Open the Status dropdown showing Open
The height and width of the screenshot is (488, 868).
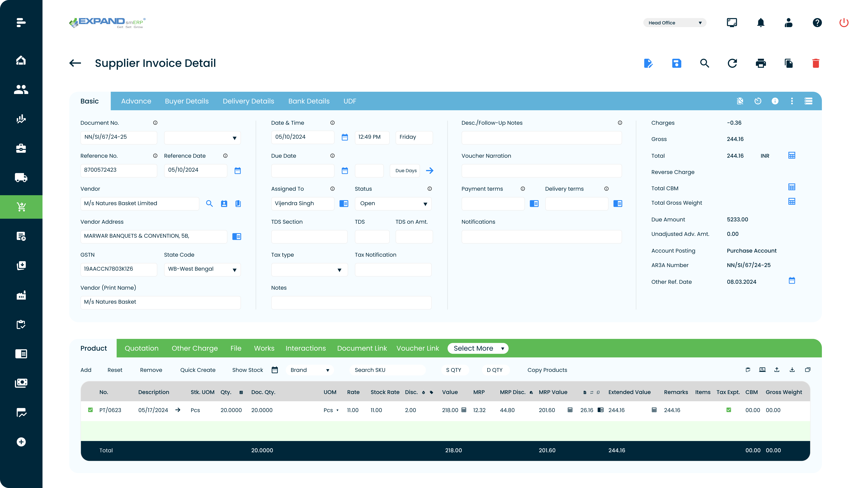393,203
